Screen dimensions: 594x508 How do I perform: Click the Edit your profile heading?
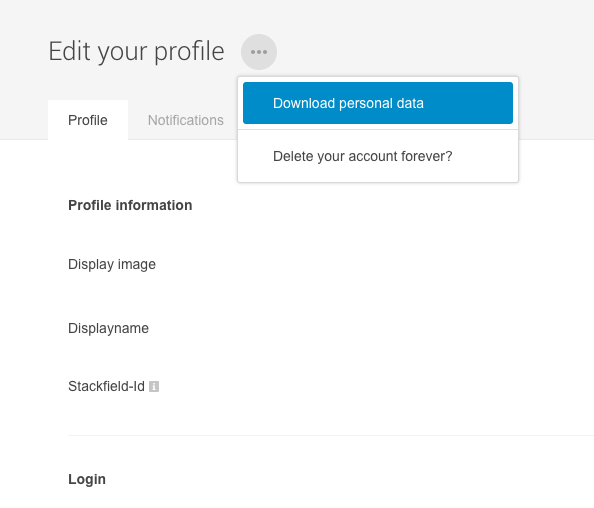pos(136,52)
